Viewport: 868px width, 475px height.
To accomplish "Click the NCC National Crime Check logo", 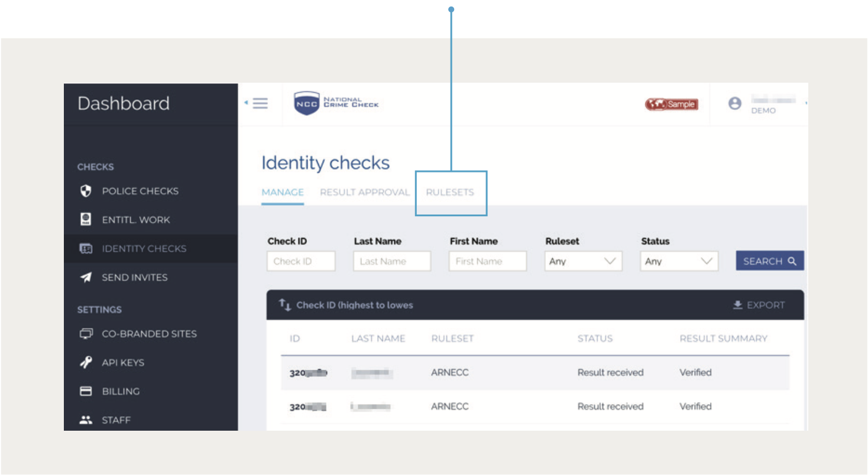I will click(336, 103).
